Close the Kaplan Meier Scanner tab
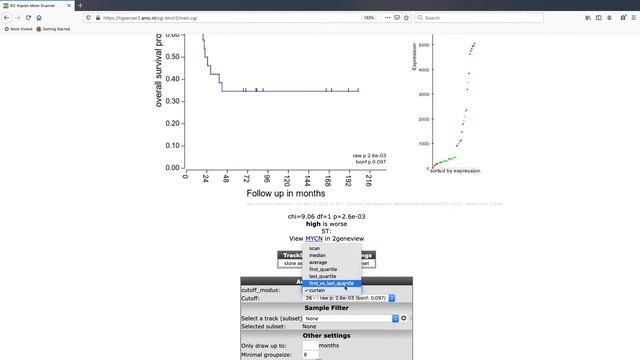640x360 pixels. coord(69,6)
